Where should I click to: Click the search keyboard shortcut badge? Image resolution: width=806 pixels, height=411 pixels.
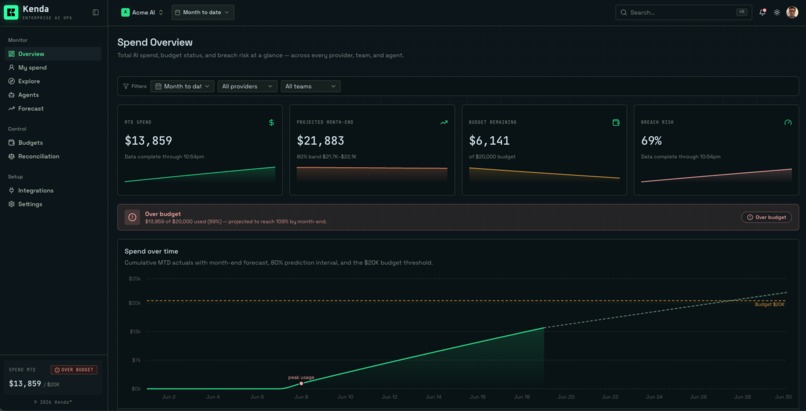[x=741, y=12]
